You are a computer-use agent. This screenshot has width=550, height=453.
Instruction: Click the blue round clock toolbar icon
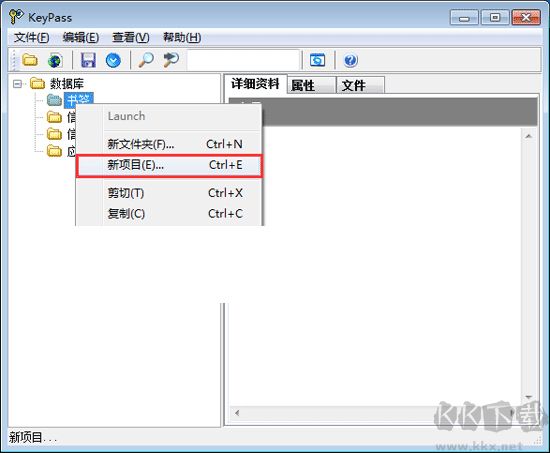[113, 60]
